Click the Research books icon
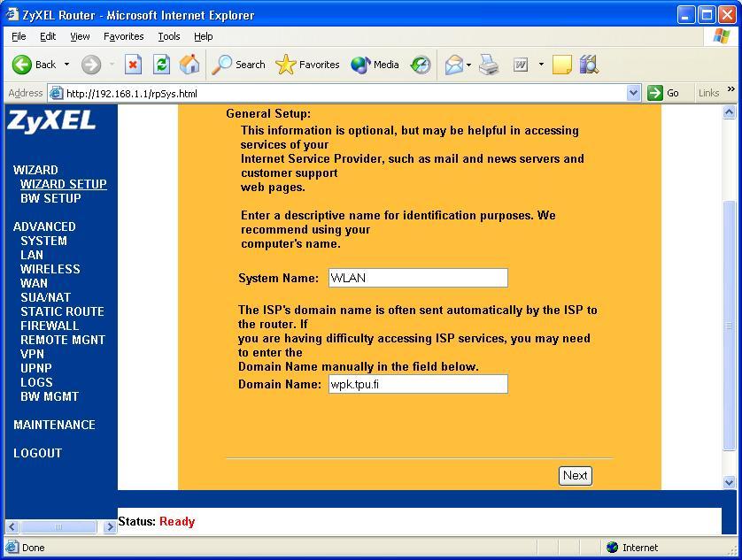 [589, 65]
